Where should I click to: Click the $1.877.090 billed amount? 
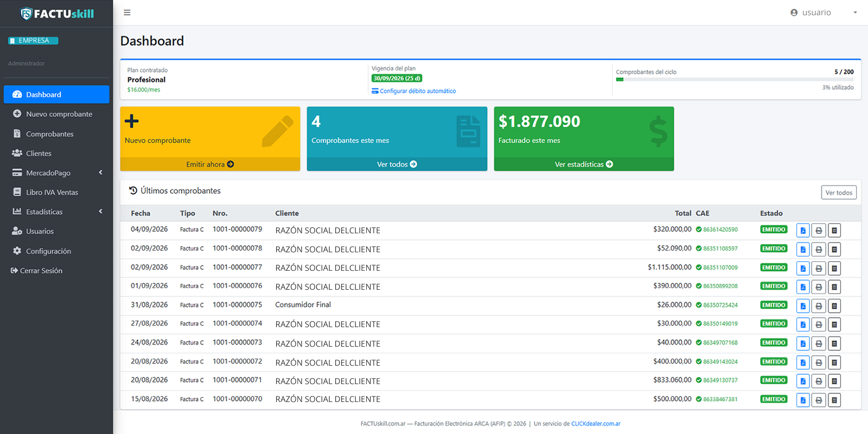539,122
